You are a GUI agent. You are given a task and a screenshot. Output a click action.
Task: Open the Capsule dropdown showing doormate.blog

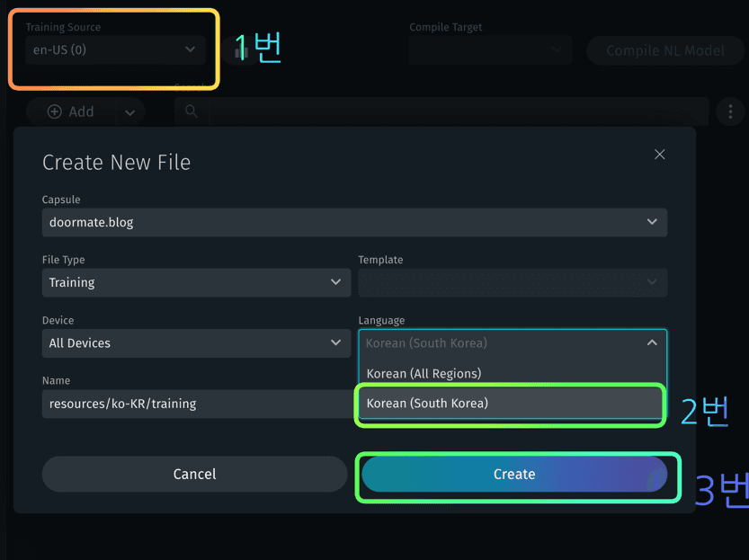(x=354, y=222)
